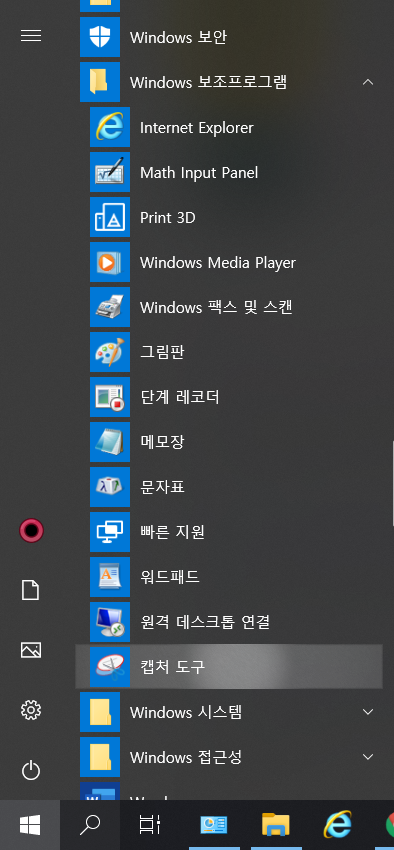Screen dimensions: 394x850
Task: Open the 단계 레코더 icon
Action: click(109, 397)
